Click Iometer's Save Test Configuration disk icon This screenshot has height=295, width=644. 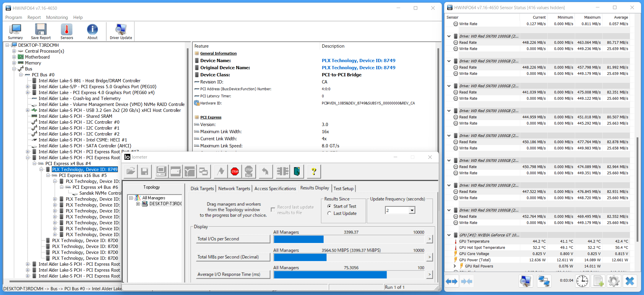(x=145, y=171)
